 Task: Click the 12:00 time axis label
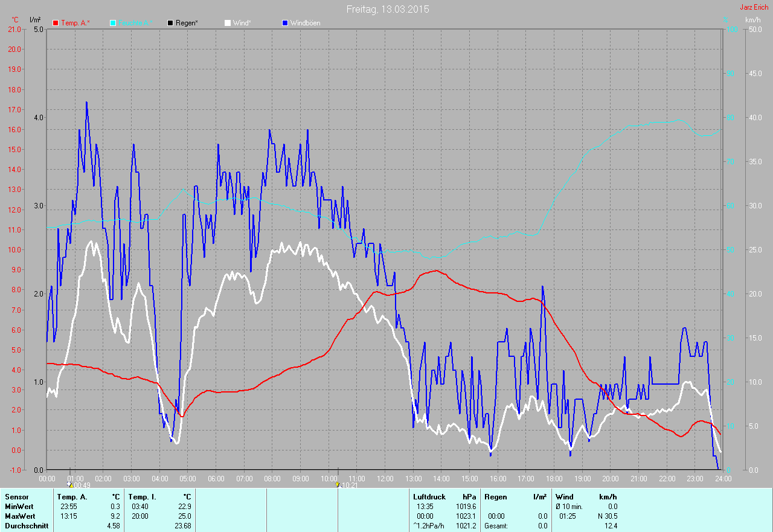click(x=385, y=478)
